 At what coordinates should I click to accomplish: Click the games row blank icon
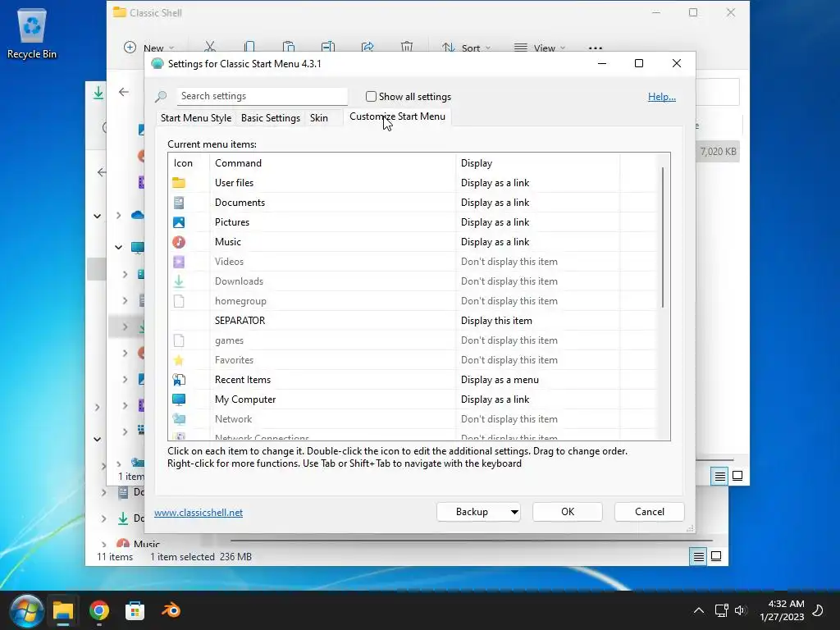[179, 340]
